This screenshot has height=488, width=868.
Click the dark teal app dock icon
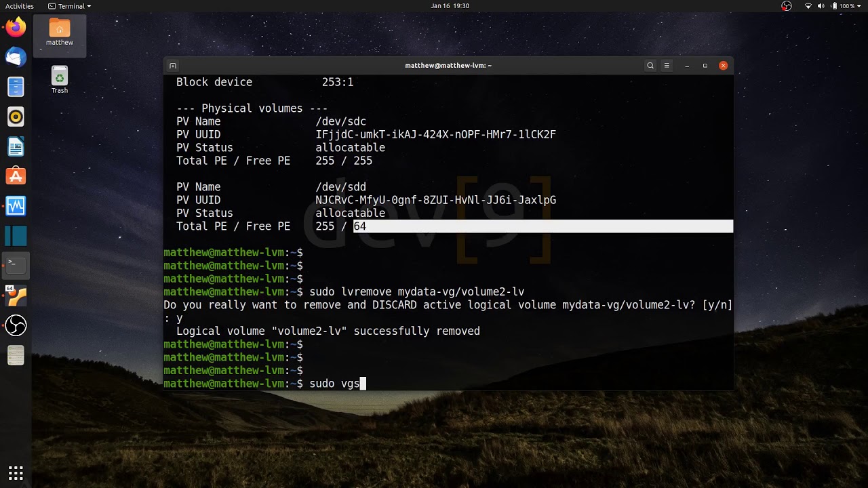[x=16, y=235]
